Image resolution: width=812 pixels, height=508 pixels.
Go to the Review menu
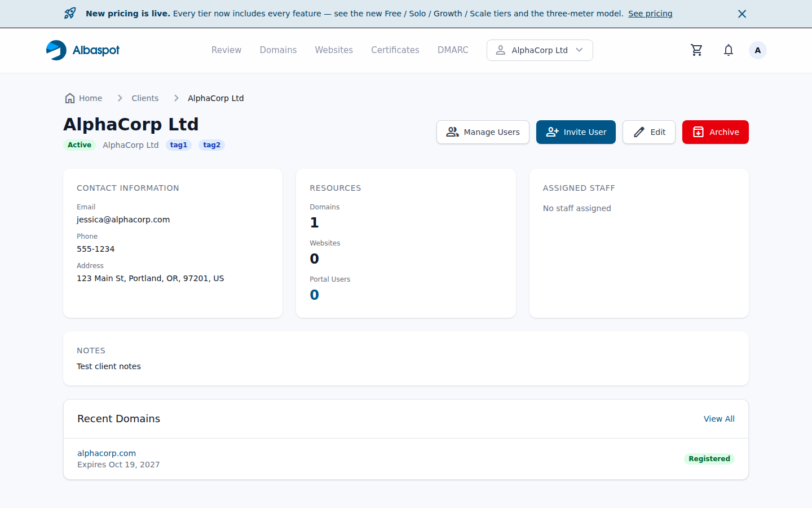(x=226, y=50)
